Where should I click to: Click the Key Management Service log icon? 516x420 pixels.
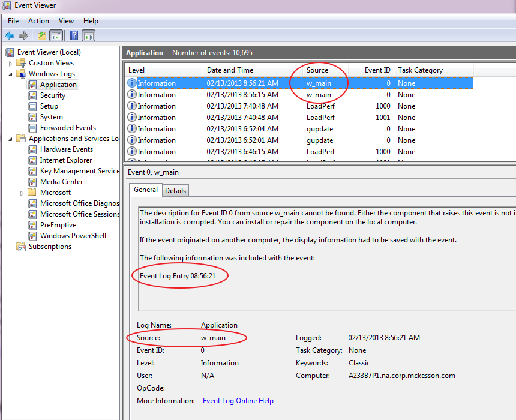point(32,171)
